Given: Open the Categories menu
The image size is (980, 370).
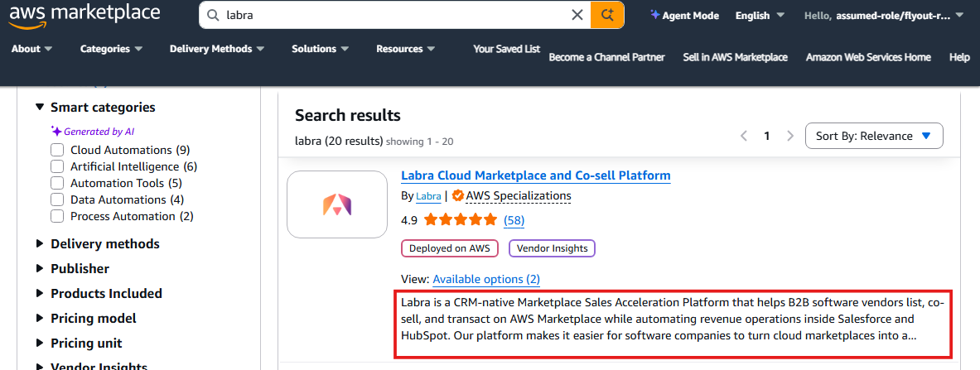Looking at the screenshot, I should (x=111, y=49).
